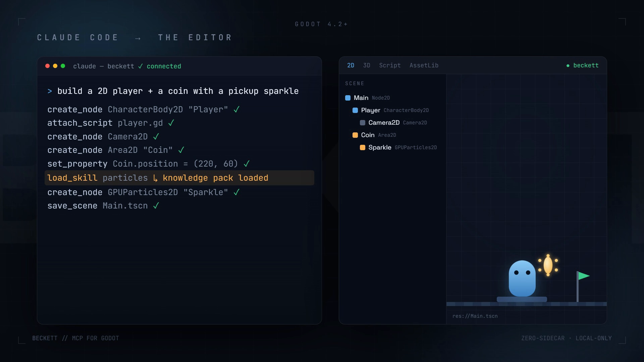Click the green beckett status dot
The image size is (644, 362).
(x=568, y=66)
